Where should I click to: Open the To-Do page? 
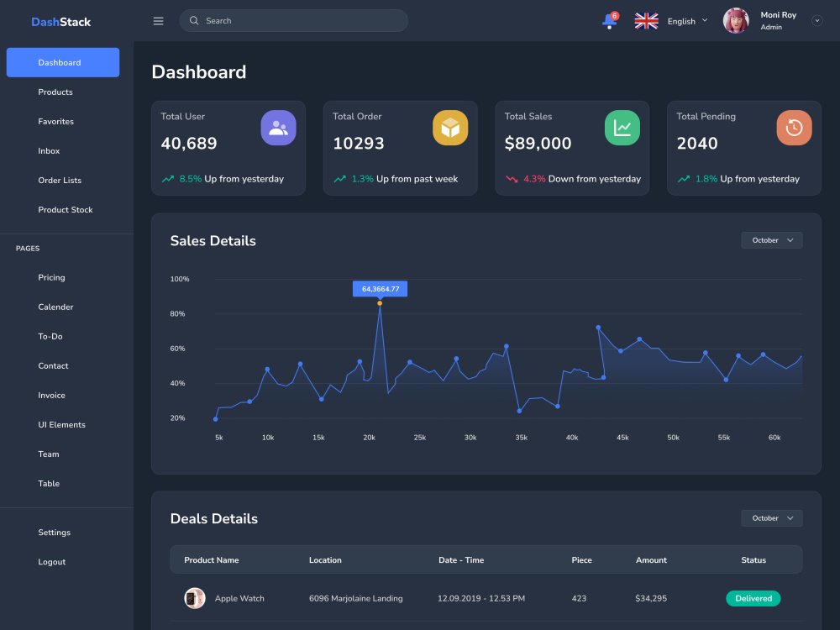click(50, 337)
